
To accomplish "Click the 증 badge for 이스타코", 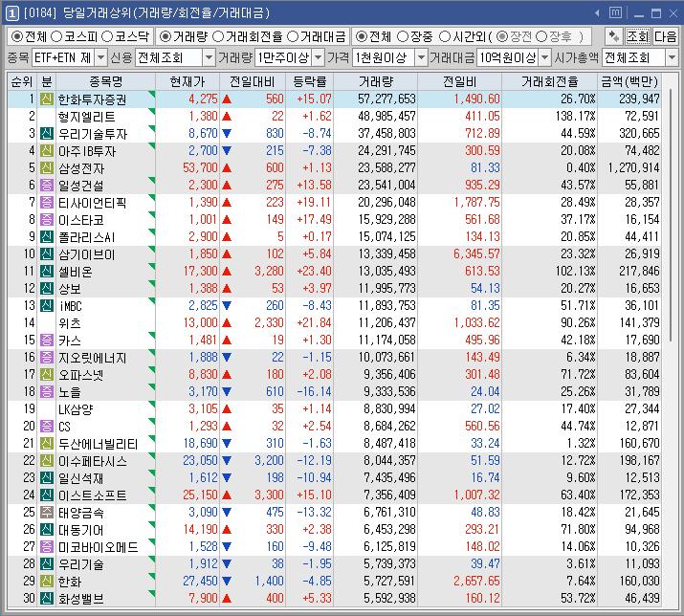I will [47, 220].
